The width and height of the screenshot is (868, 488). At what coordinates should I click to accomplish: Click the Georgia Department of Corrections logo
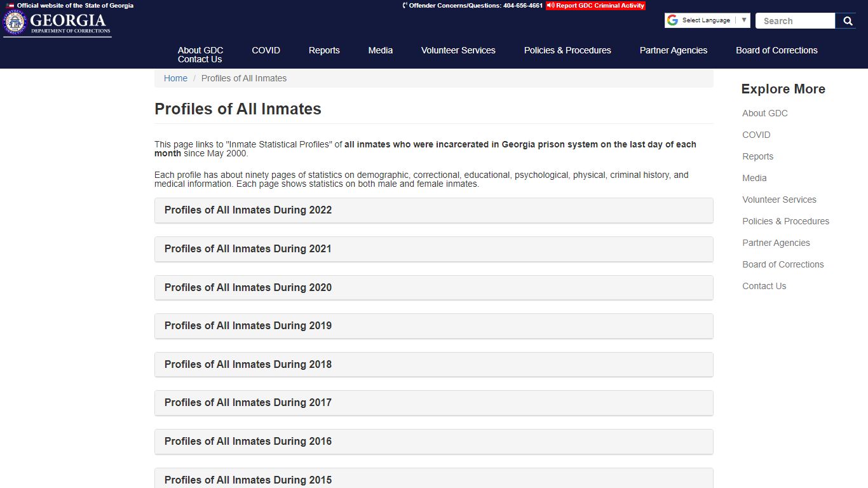point(58,24)
